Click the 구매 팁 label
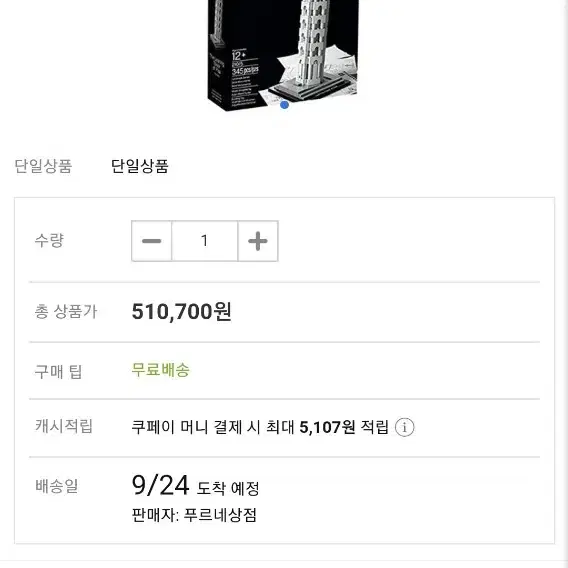Viewport: 568px width, 568px height. coord(58,372)
